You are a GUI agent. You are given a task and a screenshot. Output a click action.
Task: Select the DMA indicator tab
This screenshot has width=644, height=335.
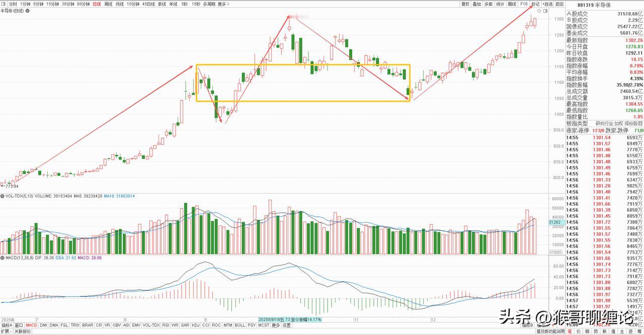54,325
